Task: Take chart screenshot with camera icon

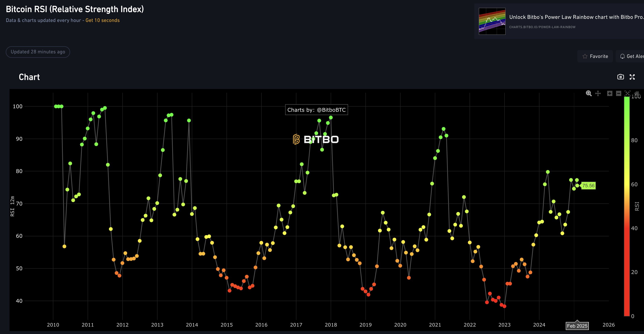Action: [x=620, y=77]
